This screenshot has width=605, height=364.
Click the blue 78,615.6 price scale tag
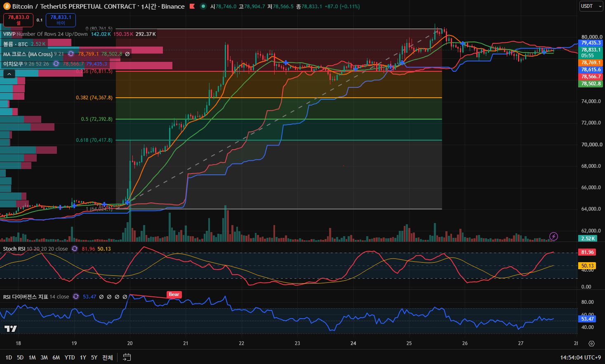tap(591, 70)
